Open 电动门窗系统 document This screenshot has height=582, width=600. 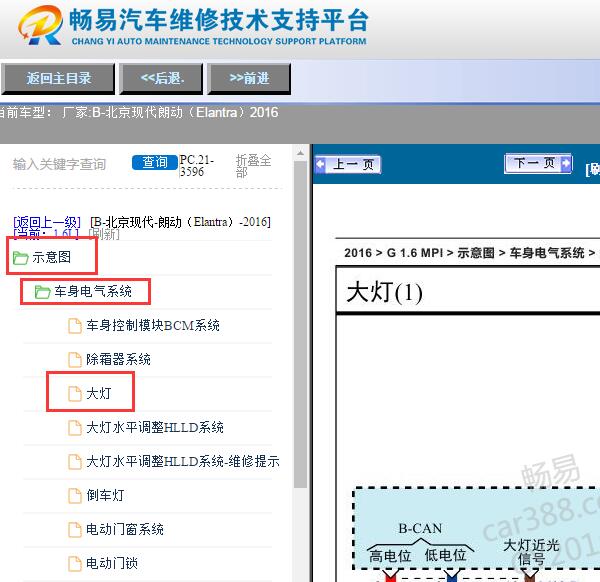(125, 530)
